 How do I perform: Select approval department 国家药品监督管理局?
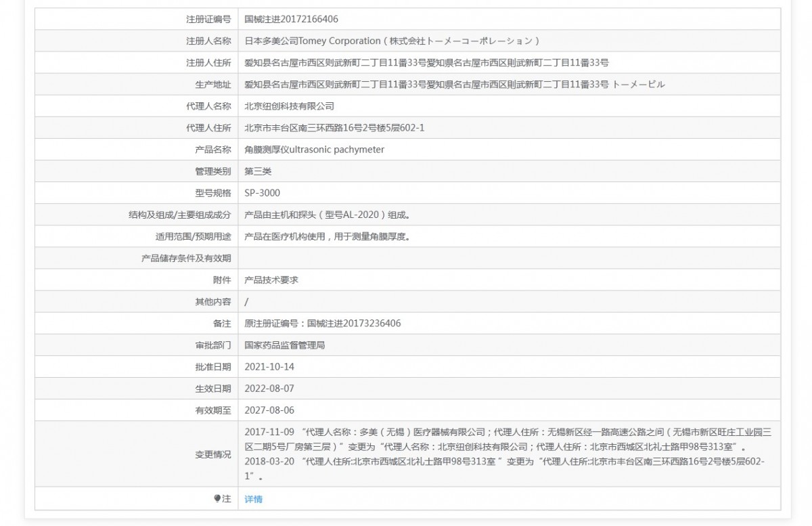[285, 345]
